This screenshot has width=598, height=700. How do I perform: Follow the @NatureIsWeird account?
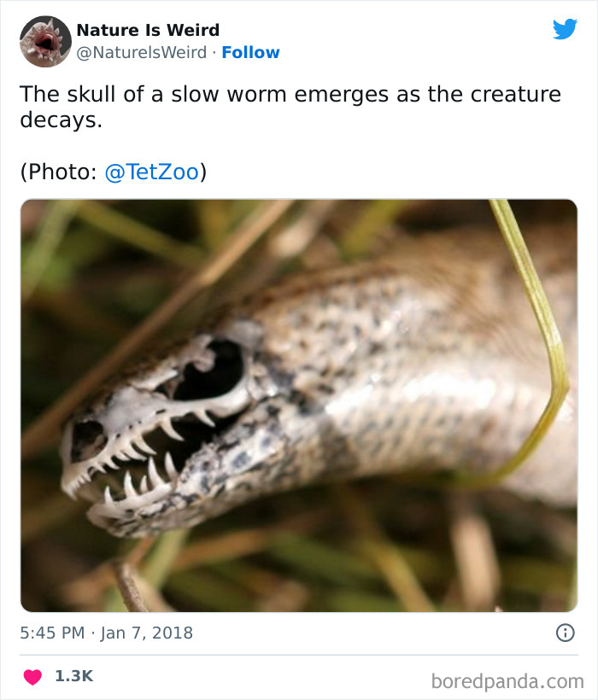[251, 52]
